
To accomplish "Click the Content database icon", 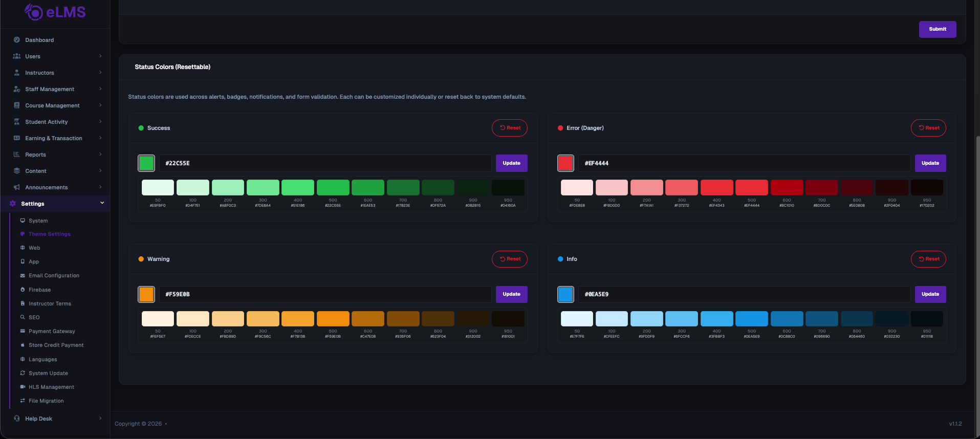I will 17,171.
